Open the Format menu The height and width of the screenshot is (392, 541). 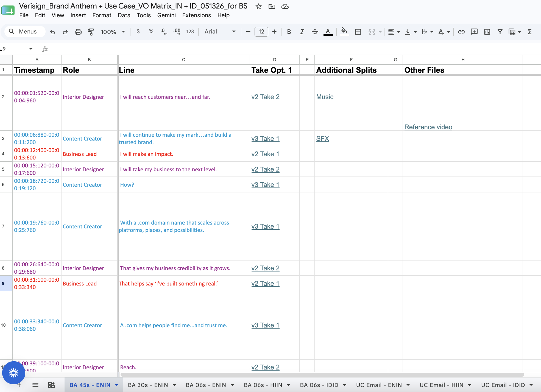click(102, 15)
